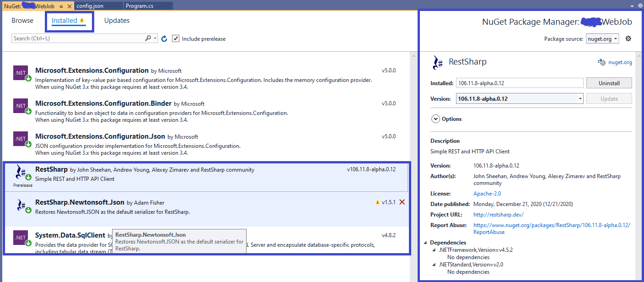Click the Update button
The width and height of the screenshot is (644, 282).
point(609,98)
